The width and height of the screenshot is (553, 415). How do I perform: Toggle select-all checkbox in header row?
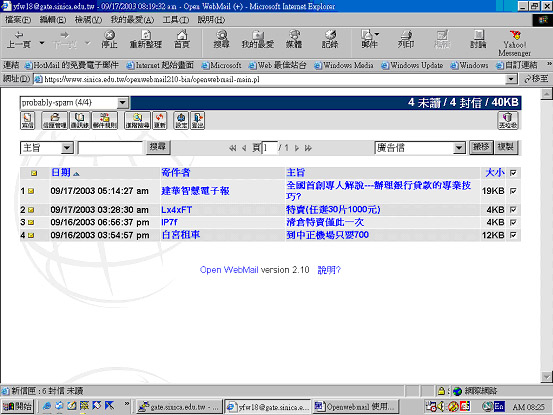click(513, 173)
